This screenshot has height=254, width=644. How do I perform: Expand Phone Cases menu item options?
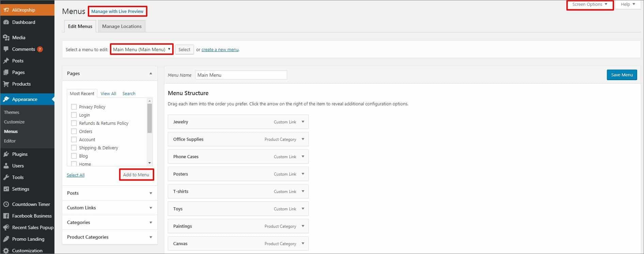303,156
